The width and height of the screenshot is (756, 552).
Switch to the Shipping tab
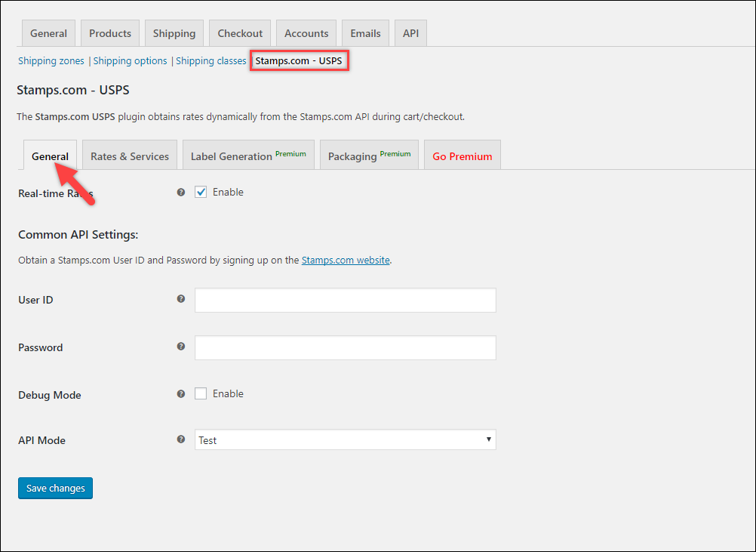coord(174,33)
